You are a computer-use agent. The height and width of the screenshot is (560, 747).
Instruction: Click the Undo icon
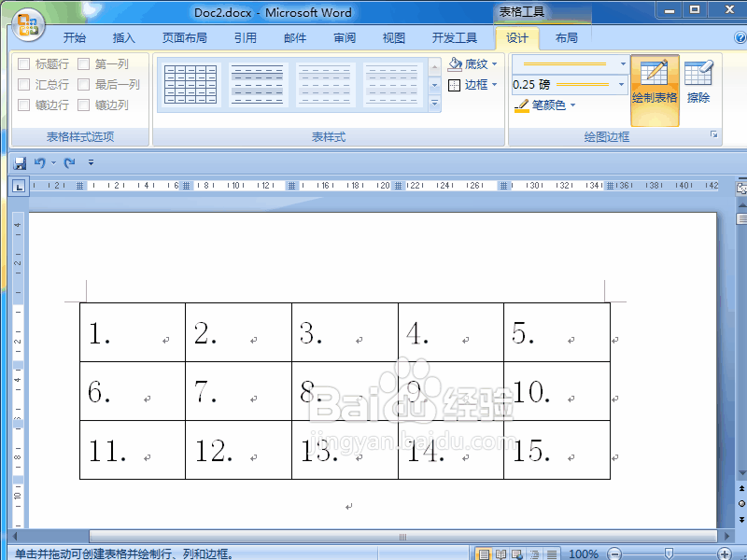[x=42, y=161]
